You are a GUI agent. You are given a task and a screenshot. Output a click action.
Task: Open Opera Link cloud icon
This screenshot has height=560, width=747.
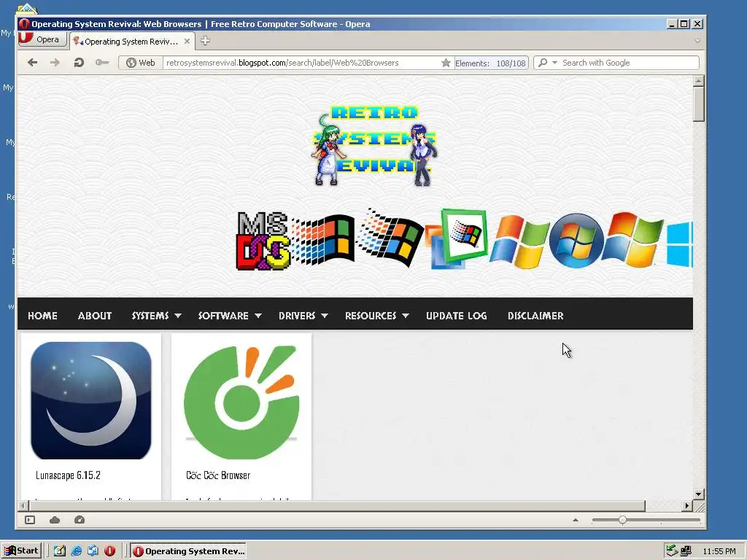55,520
